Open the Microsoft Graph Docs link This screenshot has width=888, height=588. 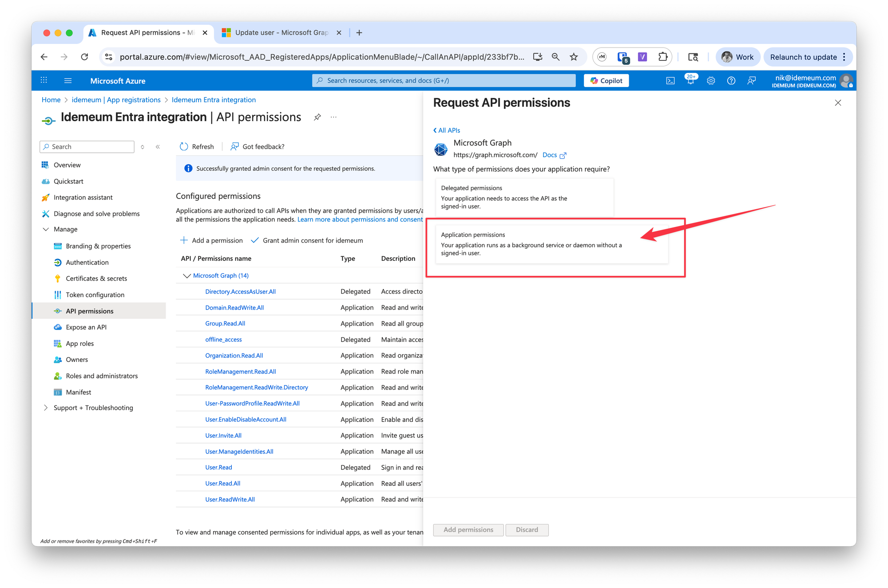[x=554, y=155]
